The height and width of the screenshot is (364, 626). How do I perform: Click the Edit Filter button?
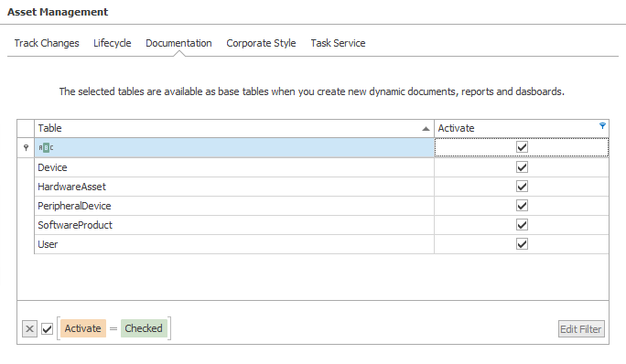click(581, 329)
